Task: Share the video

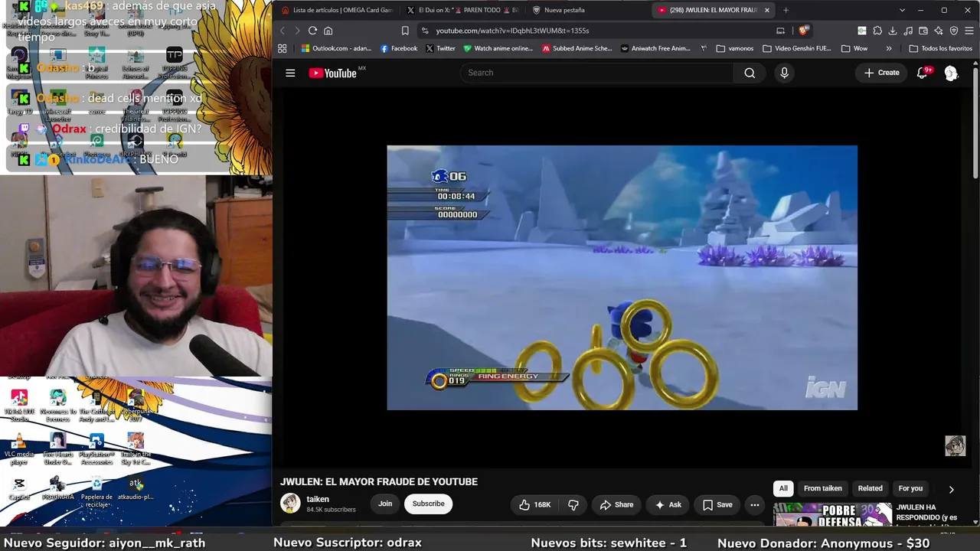Action: click(x=616, y=504)
